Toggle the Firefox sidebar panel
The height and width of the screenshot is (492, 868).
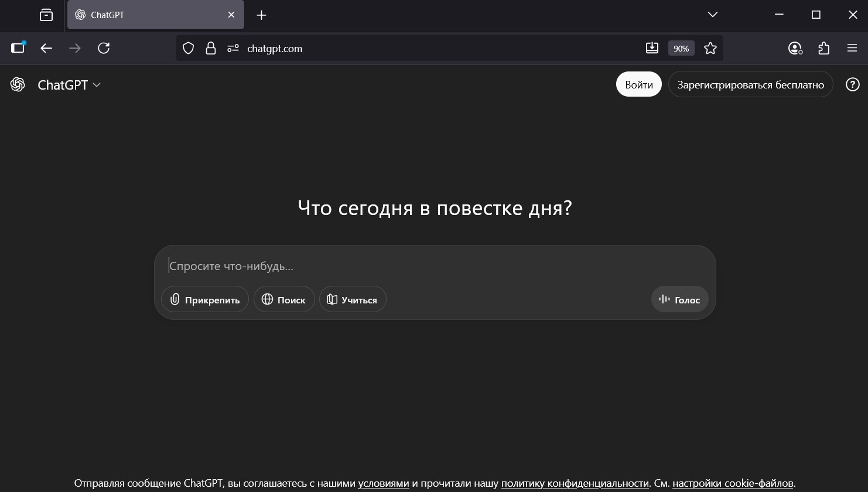coord(18,49)
